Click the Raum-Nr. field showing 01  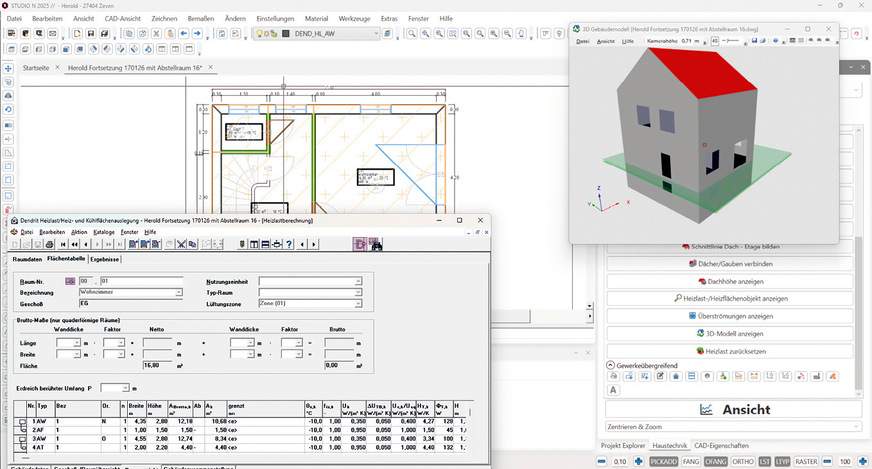tap(141, 281)
